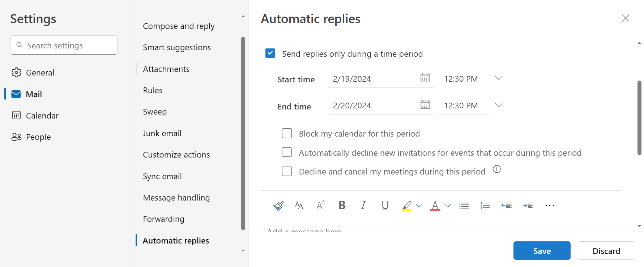This screenshot has height=267, width=644.
Task: Apply italic formatting in the message editor
Action: [x=363, y=205]
